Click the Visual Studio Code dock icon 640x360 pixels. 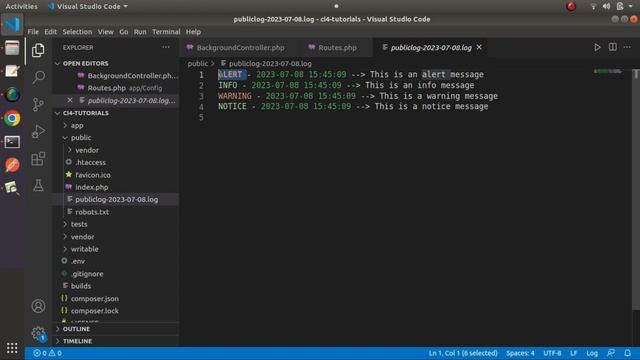[12, 24]
